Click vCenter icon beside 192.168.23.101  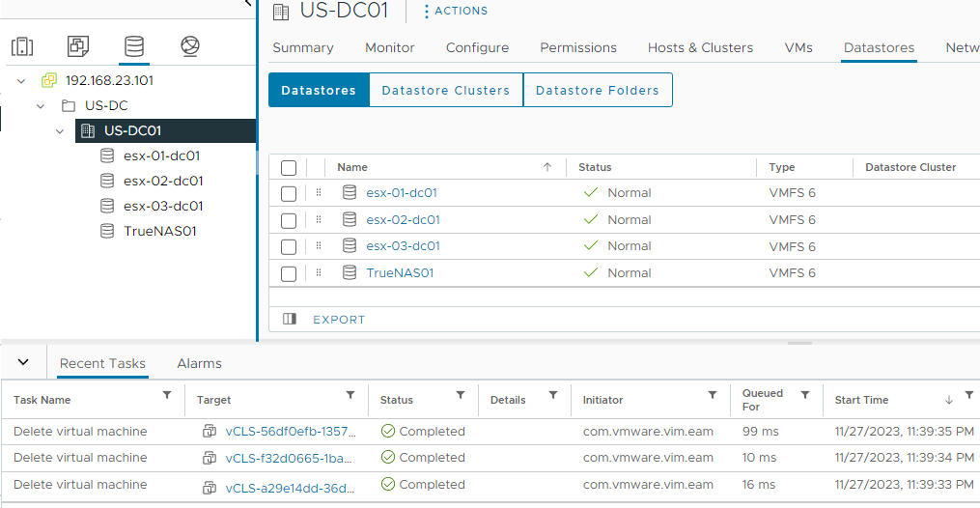tap(48, 80)
